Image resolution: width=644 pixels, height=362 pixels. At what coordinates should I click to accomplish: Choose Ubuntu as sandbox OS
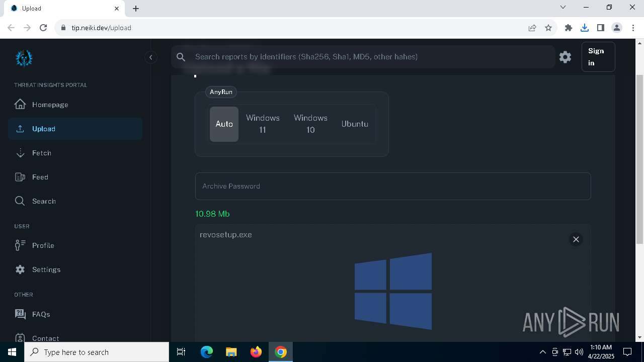355,124
